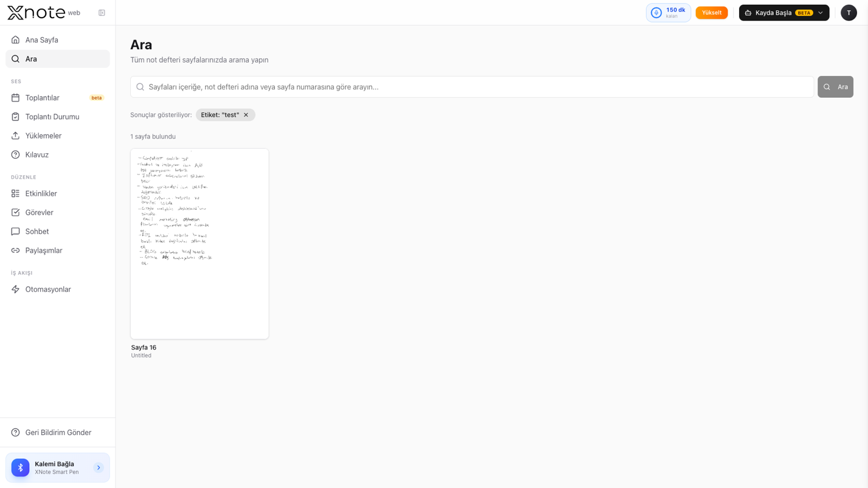This screenshot has width=868, height=488.
Task: Open Ana Sayfa home icon
Action: click(16, 40)
